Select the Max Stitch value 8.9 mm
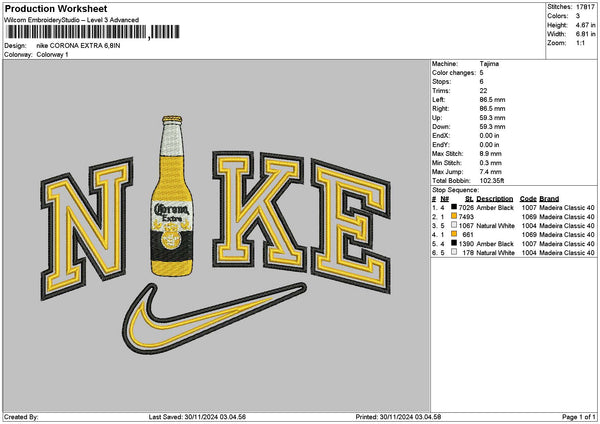600x424 pixels. click(x=491, y=154)
